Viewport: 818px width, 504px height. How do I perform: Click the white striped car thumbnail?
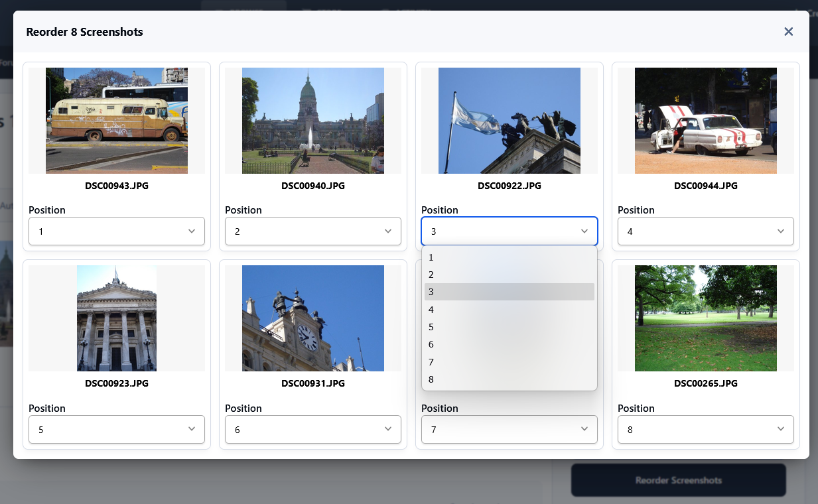tap(706, 121)
